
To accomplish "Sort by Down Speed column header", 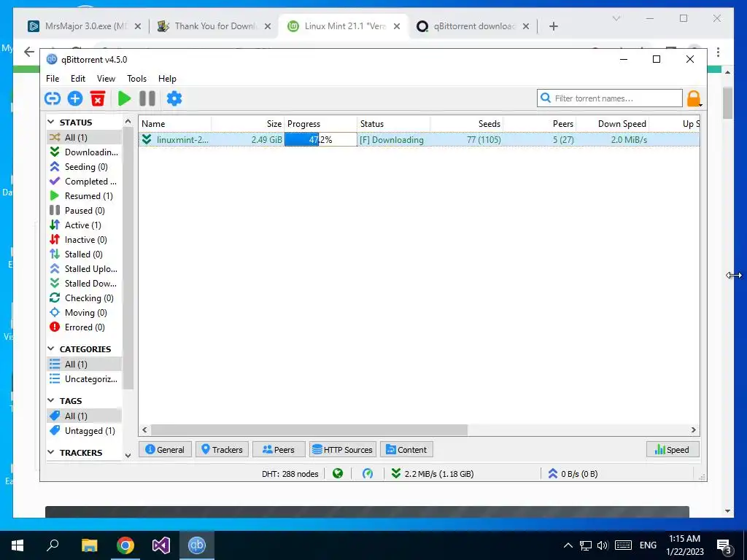I will click(613, 124).
